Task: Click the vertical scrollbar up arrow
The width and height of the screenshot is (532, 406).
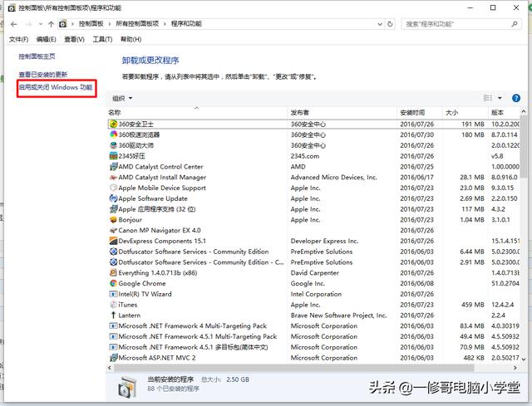Action: pos(524,111)
